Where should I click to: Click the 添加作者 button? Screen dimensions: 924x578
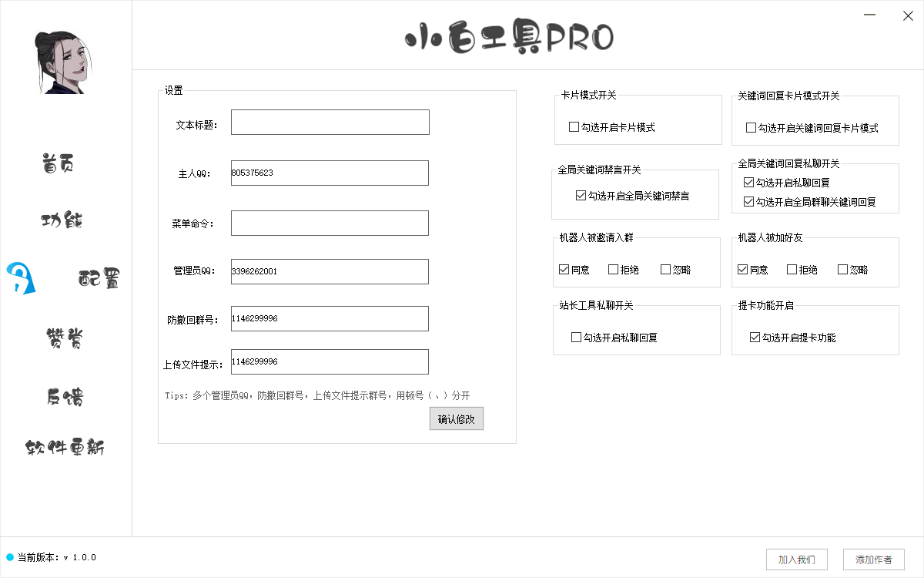tap(873, 559)
